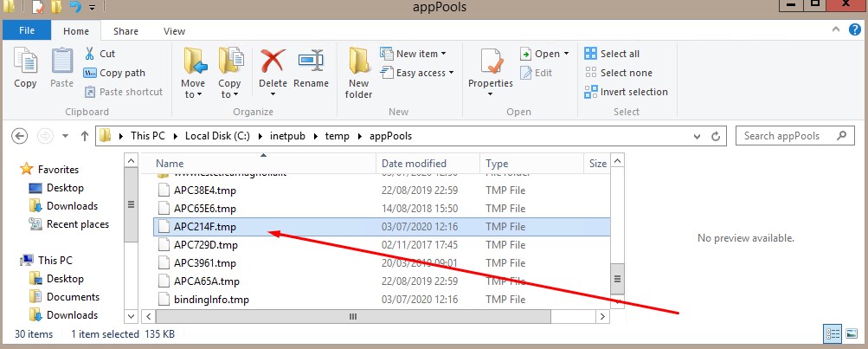Switch to the Share tab
The width and height of the screenshot is (868, 349).
(125, 31)
